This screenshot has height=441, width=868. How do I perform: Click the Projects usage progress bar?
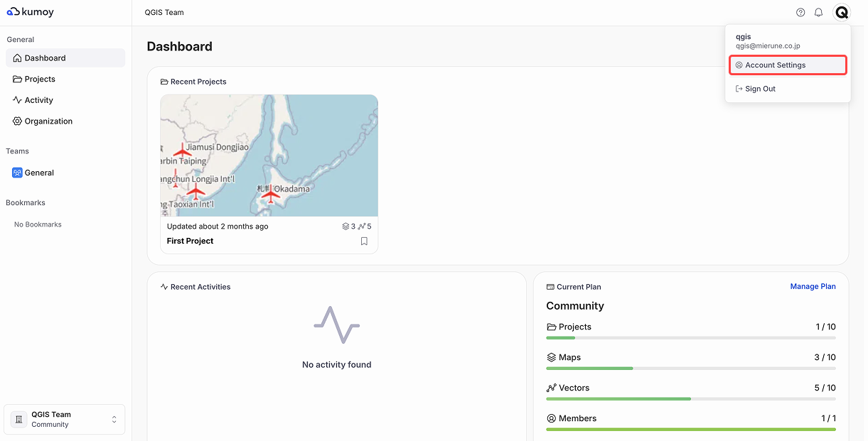coord(691,338)
